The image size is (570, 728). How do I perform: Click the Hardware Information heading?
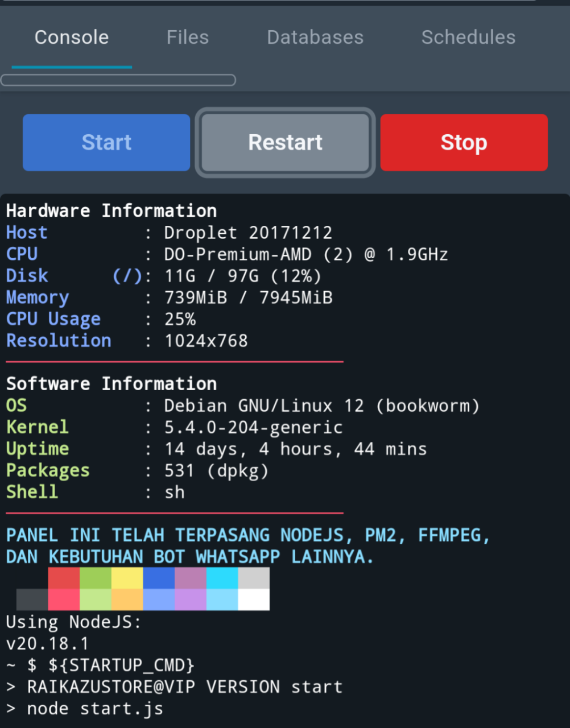pos(111,211)
